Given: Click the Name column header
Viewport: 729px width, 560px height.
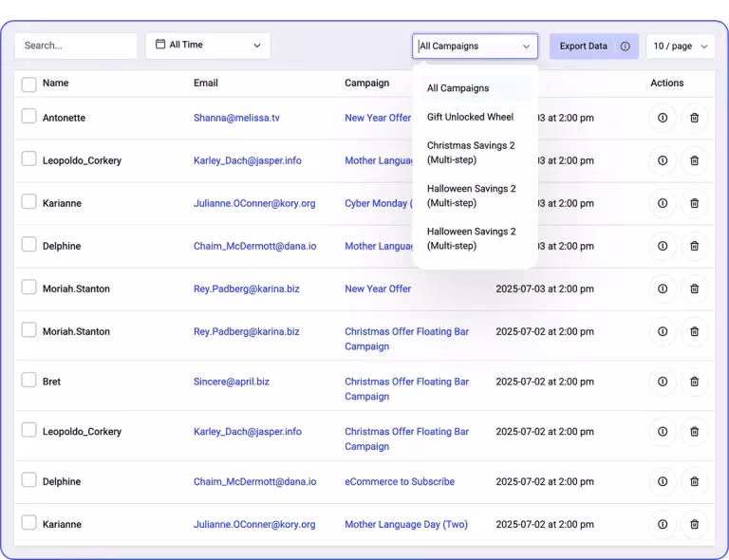Looking at the screenshot, I should click(x=56, y=84).
